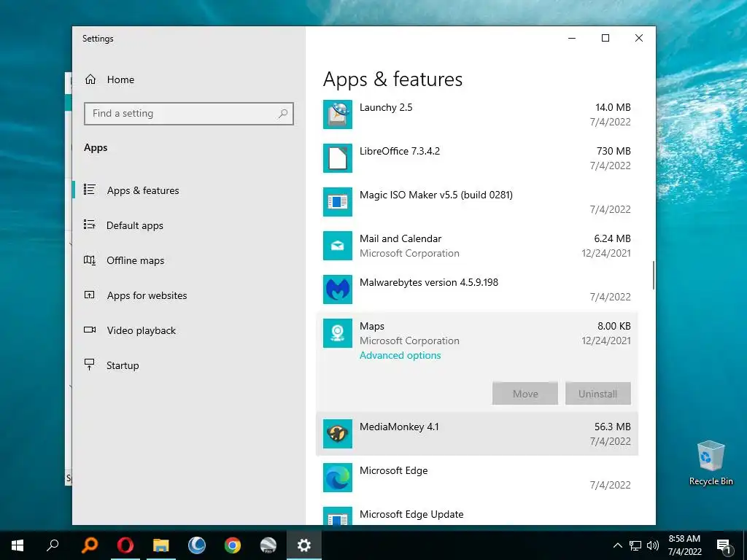Go to Home in Settings sidebar
747x560 pixels.
point(120,79)
